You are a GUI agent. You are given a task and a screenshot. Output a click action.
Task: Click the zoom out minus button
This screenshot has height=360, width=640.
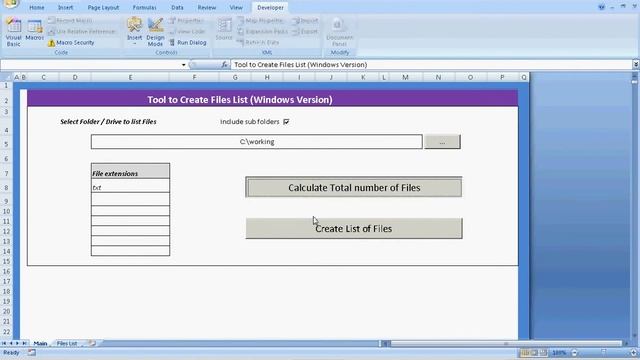tap(574, 353)
